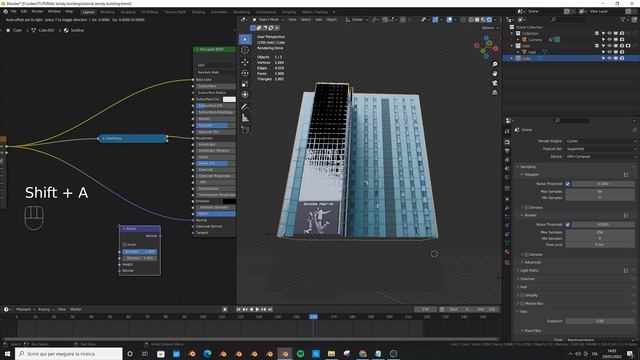Open the Output properties tab icon

(507, 151)
